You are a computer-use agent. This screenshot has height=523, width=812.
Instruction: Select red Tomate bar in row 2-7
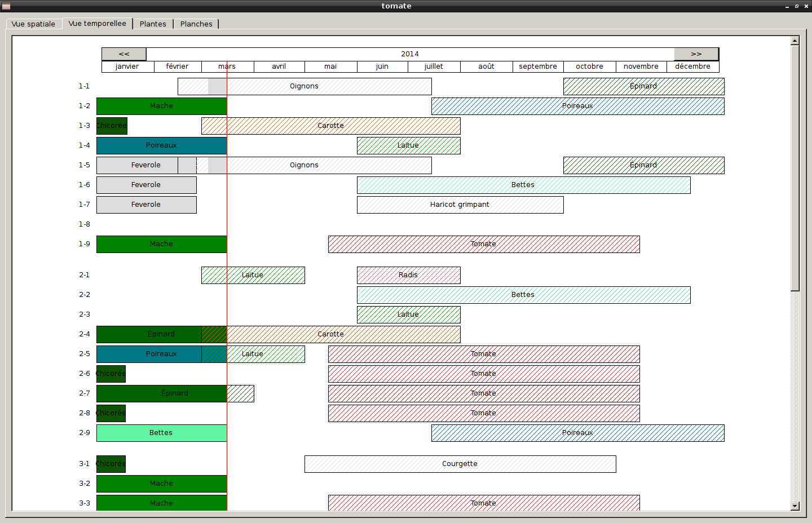(x=484, y=393)
